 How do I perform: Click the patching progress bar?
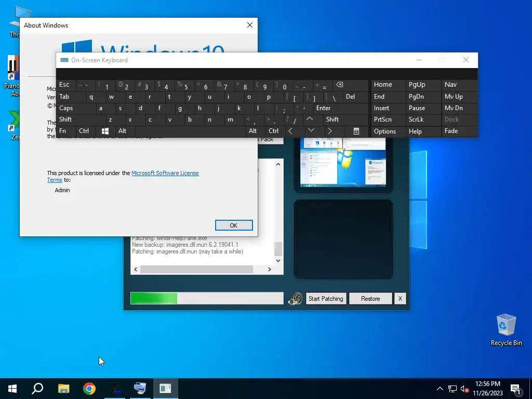[x=207, y=299]
